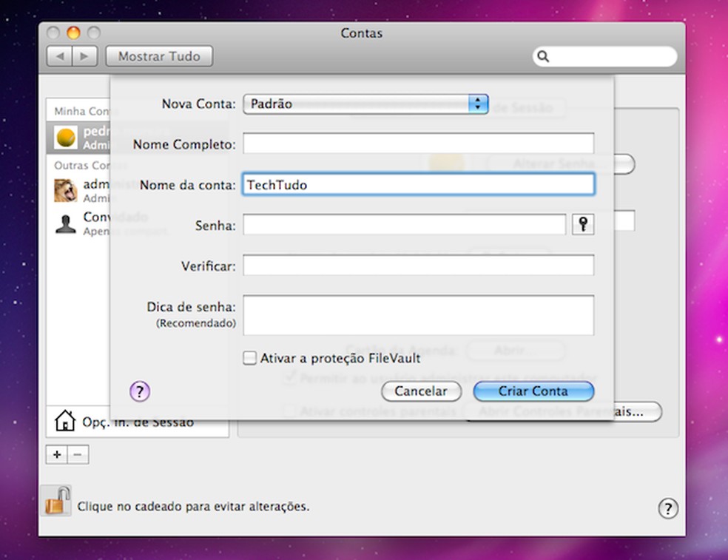Click Mostrar Tudo button
Viewport: 728px width, 560px height.
tap(159, 56)
